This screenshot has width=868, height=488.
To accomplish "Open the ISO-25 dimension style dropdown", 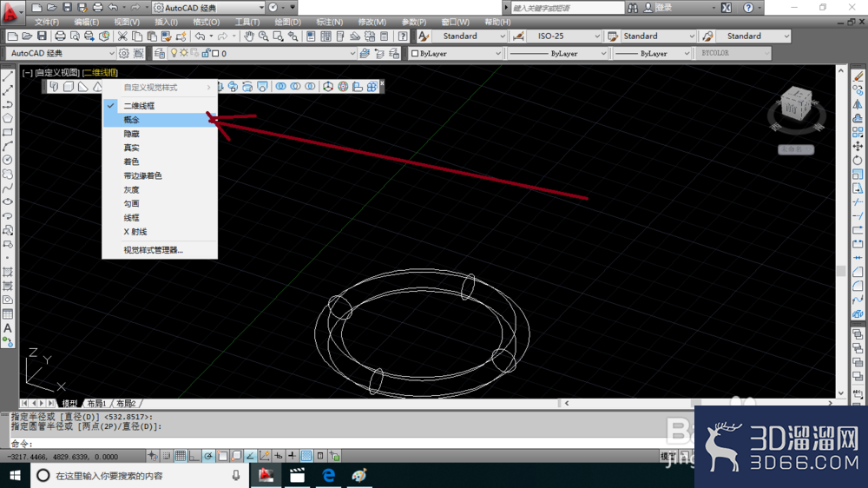I will pos(564,36).
